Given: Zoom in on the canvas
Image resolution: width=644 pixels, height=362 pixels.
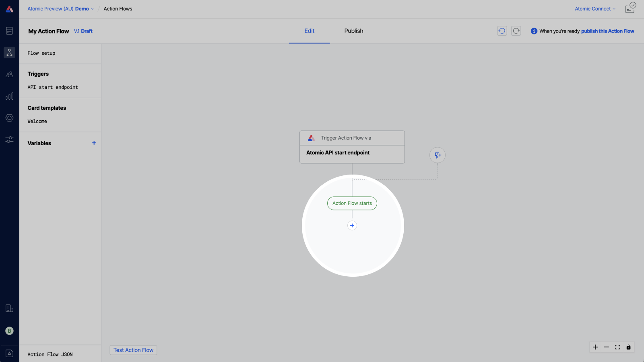Looking at the screenshot, I should point(595,347).
